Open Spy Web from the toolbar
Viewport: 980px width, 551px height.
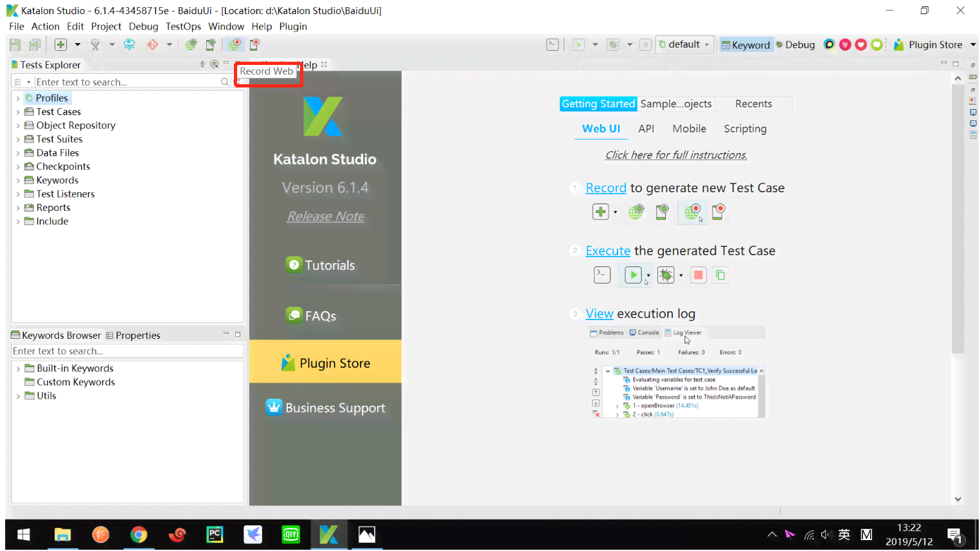tap(191, 44)
